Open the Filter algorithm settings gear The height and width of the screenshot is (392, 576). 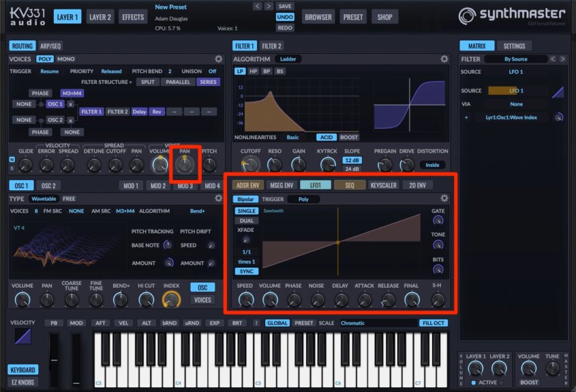pos(444,58)
